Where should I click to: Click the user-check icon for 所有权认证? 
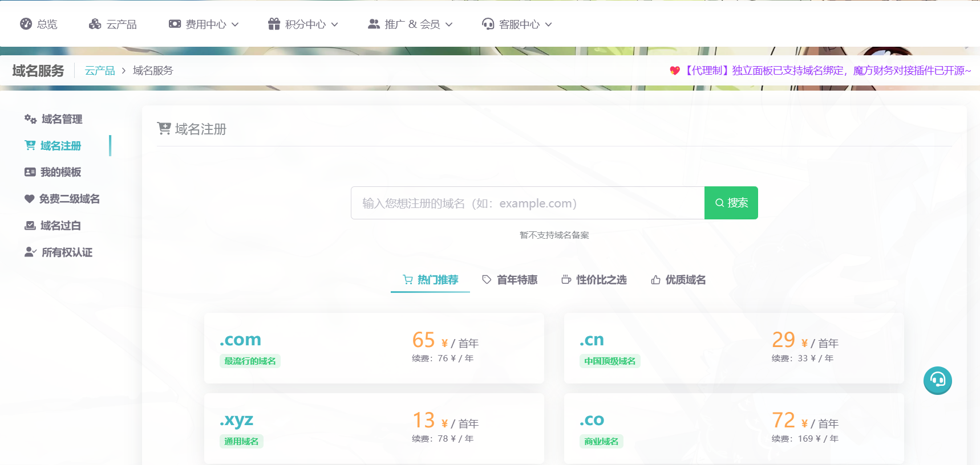click(30, 252)
